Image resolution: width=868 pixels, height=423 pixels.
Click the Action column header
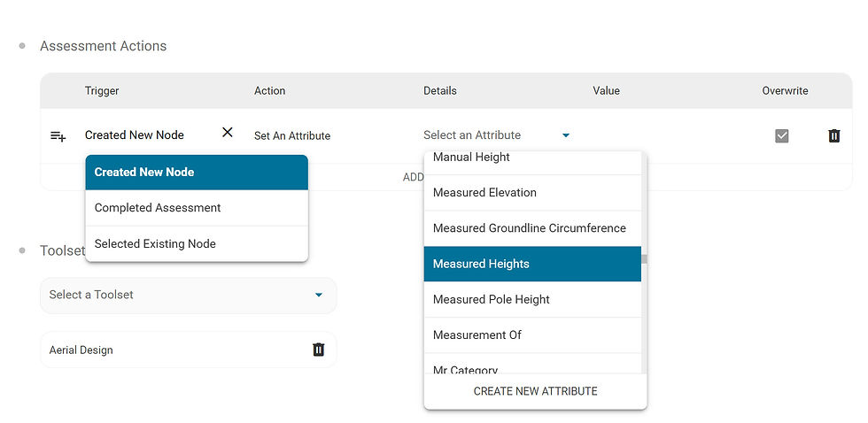[269, 90]
